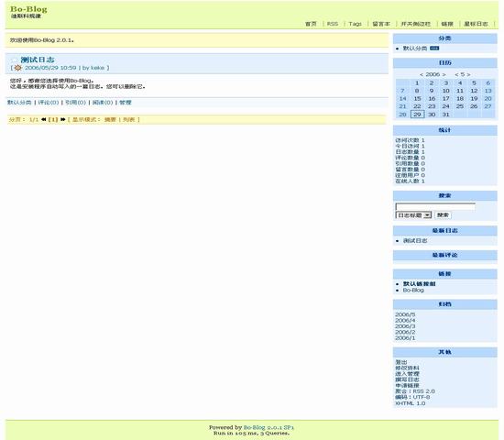Select day 1 in the calendar

[417, 83]
